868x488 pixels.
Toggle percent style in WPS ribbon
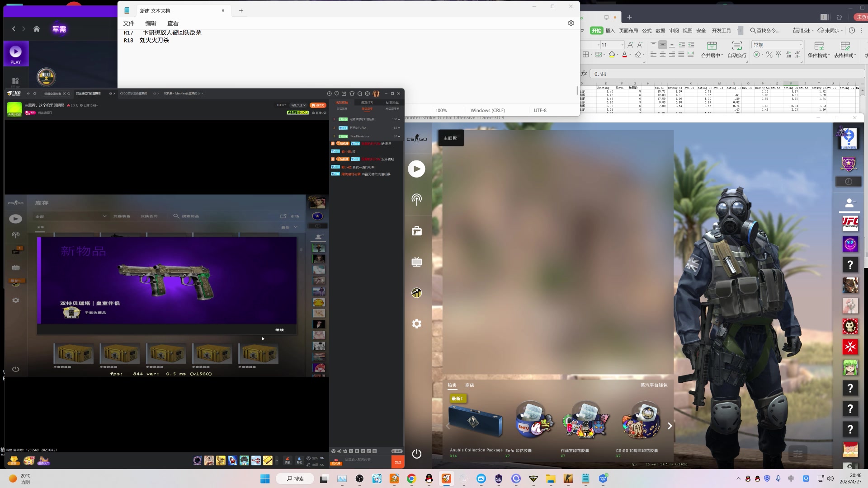point(769,54)
